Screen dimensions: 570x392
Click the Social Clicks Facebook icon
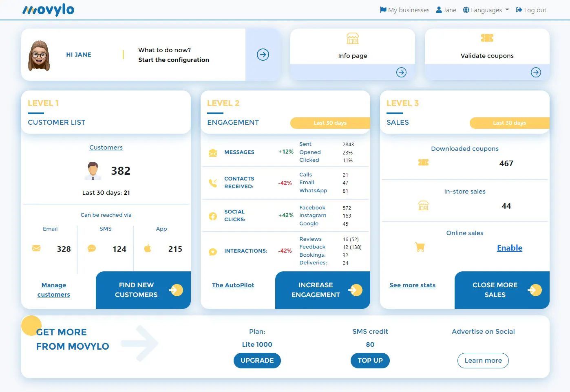(x=213, y=216)
